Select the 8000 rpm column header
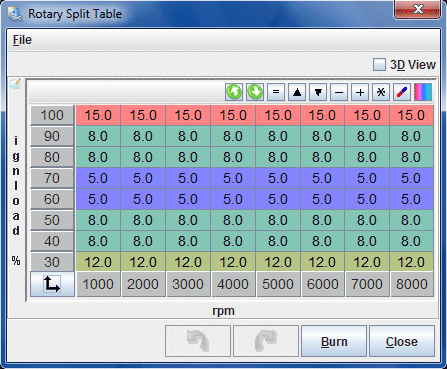 [x=412, y=284]
